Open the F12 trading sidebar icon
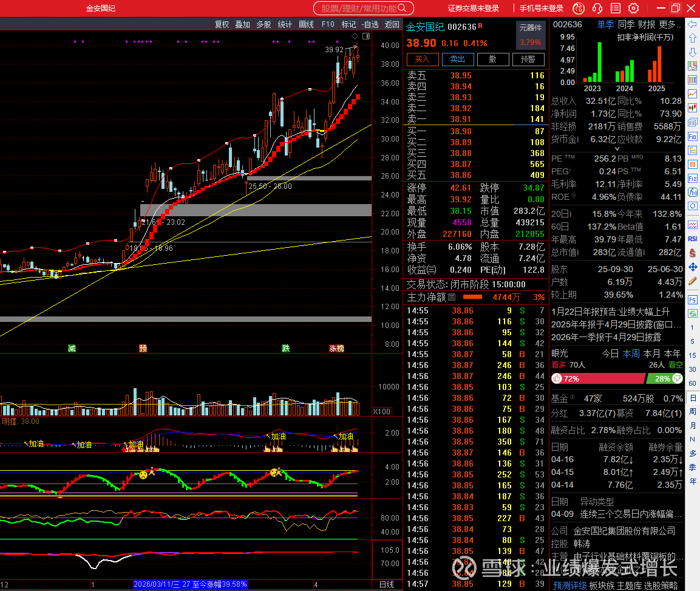Screen dimensions: 700x591 pyautogui.click(x=692, y=178)
